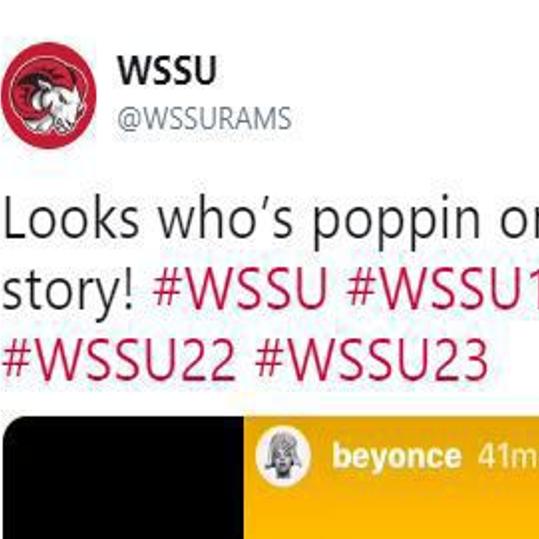
Task: Open the yellow story image attachment
Action: (x=391, y=478)
